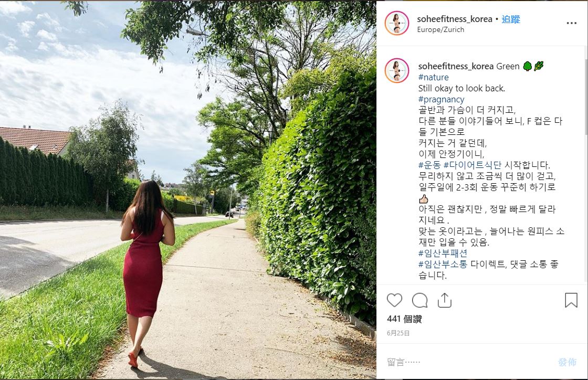
Task: Open the #다이어트식단 hashtag
Action: point(472,165)
